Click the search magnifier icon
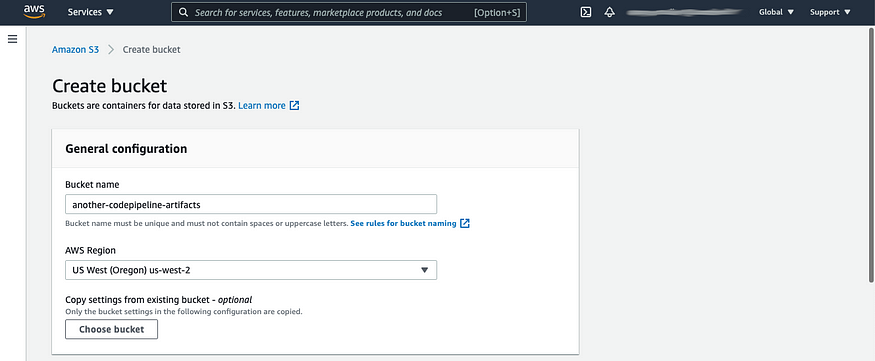 [184, 12]
